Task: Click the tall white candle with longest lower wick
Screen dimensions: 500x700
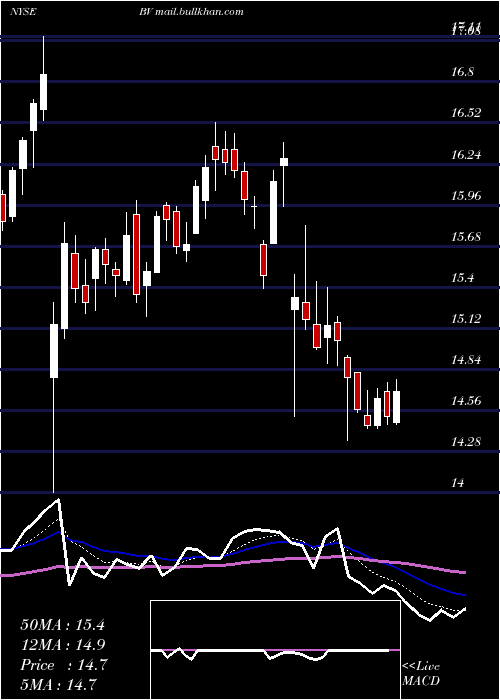Action: [54, 351]
